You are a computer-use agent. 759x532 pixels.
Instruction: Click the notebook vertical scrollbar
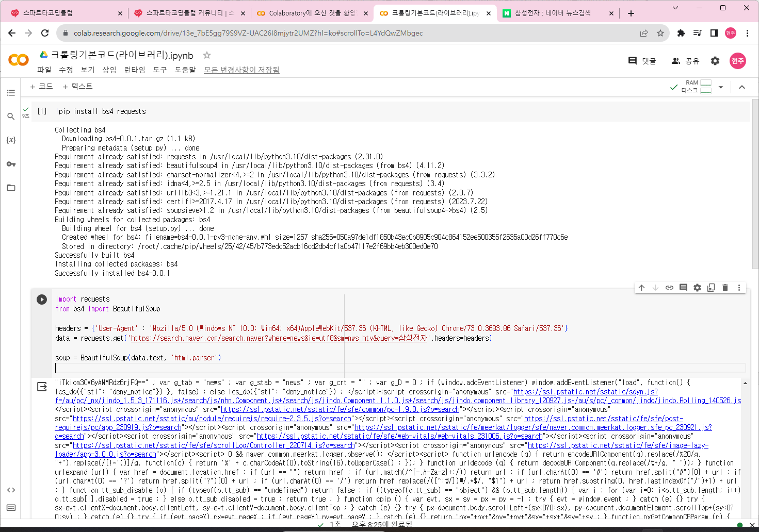click(x=755, y=184)
